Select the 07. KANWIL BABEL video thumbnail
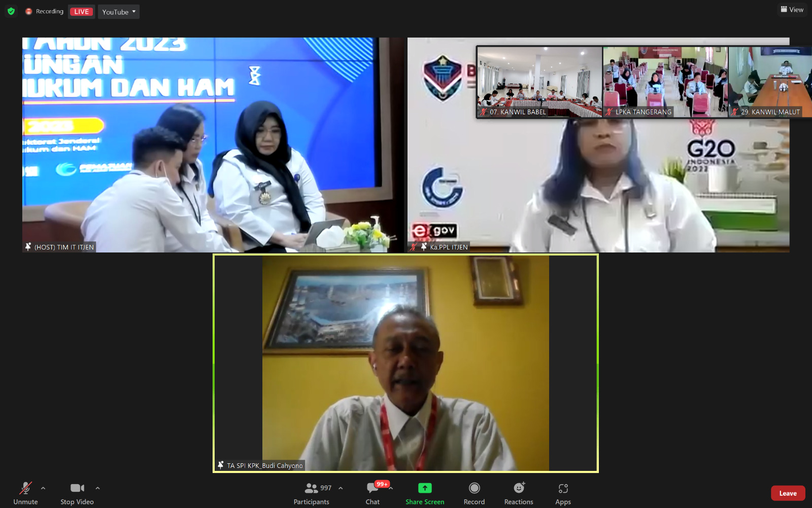The height and width of the screenshot is (508, 812). 539,82
